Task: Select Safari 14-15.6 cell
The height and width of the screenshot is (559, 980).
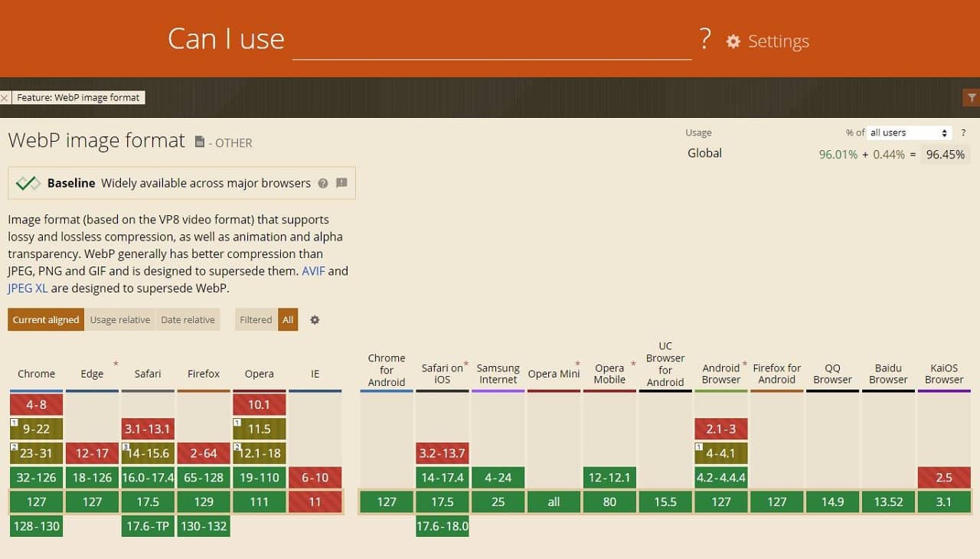Action: [148, 453]
